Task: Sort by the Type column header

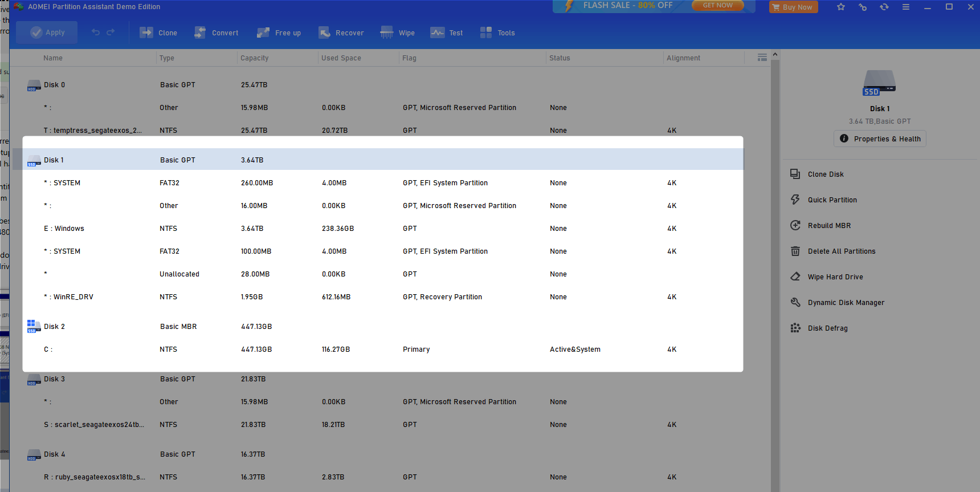Action: point(167,58)
